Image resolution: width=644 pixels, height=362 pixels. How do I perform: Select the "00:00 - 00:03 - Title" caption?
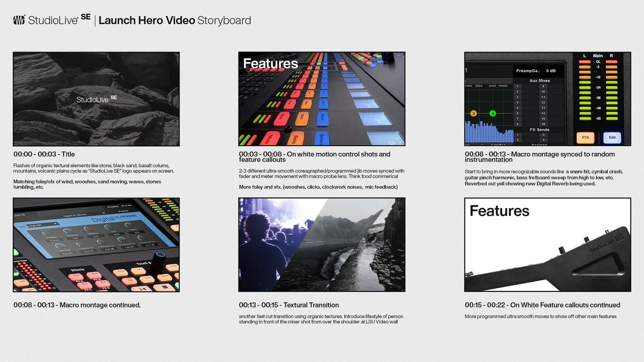(44, 154)
